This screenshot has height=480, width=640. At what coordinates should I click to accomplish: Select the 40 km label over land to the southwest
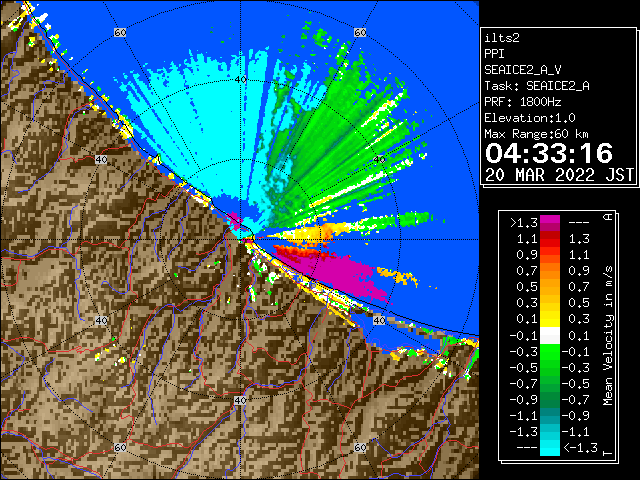coord(101,320)
